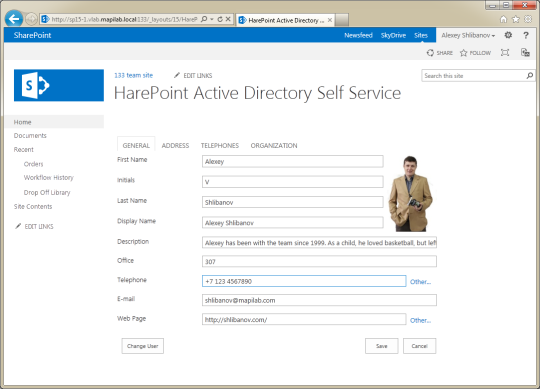Viewport: 540px width, 389px height.
Task: Click the Web Page field
Action: (x=304, y=319)
